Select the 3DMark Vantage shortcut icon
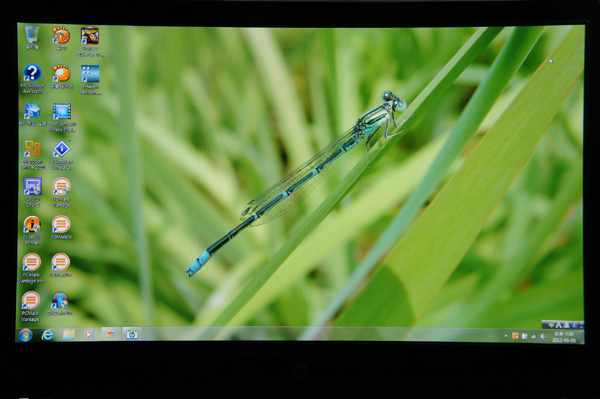 [x=61, y=192]
